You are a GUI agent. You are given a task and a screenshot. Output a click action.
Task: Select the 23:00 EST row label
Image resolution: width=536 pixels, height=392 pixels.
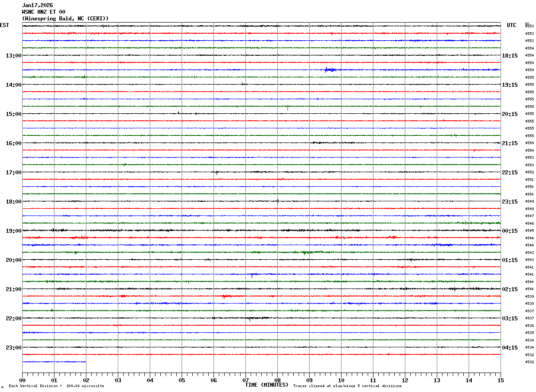pos(13,348)
